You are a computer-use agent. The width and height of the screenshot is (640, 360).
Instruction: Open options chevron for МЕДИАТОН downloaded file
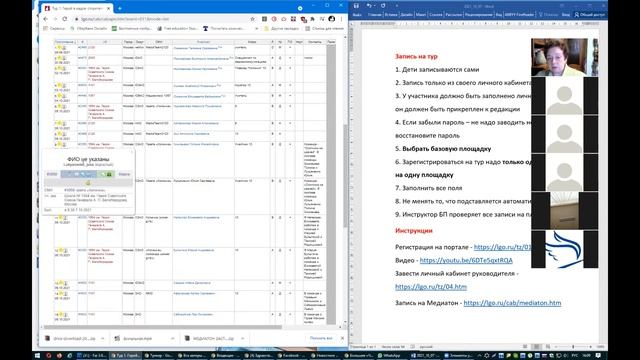point(242,338)
